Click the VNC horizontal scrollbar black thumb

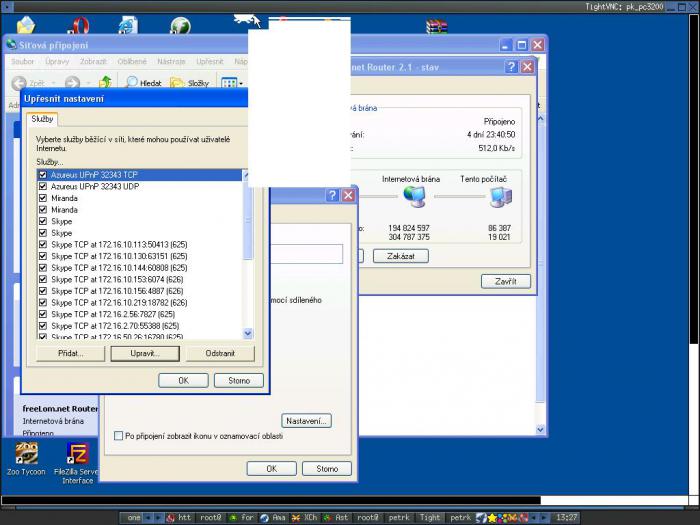(x=271, y=500)
